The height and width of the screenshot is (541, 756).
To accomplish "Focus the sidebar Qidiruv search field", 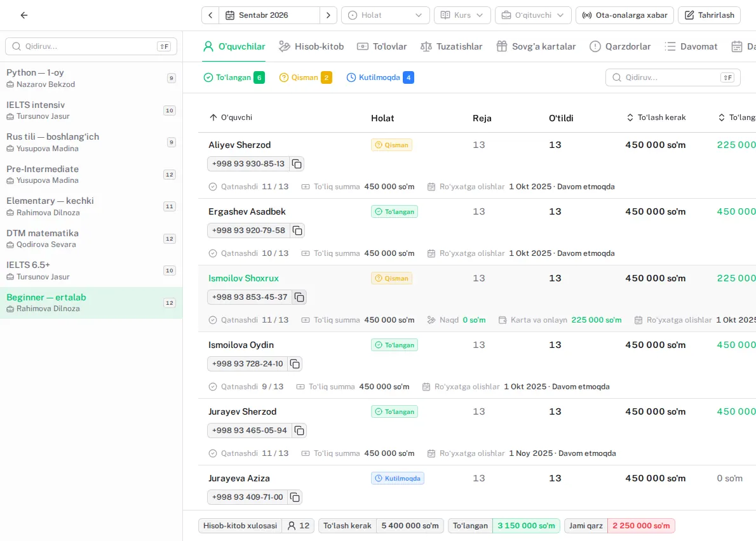I will point(91,46).
